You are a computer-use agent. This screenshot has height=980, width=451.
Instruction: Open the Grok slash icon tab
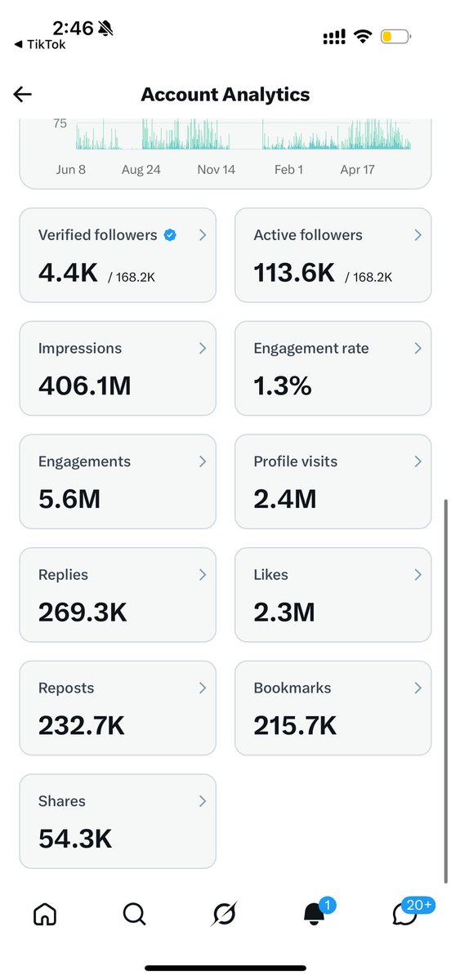pos(224,914)
